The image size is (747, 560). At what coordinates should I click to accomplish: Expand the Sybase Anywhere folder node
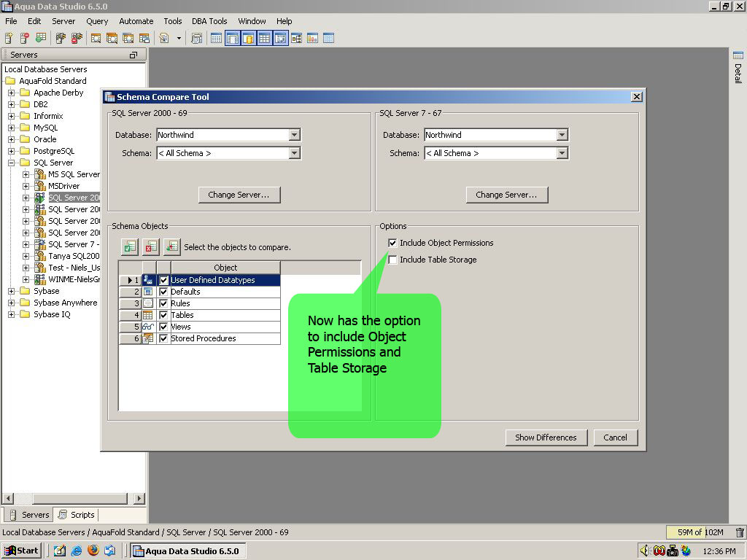tap(12, 303)
